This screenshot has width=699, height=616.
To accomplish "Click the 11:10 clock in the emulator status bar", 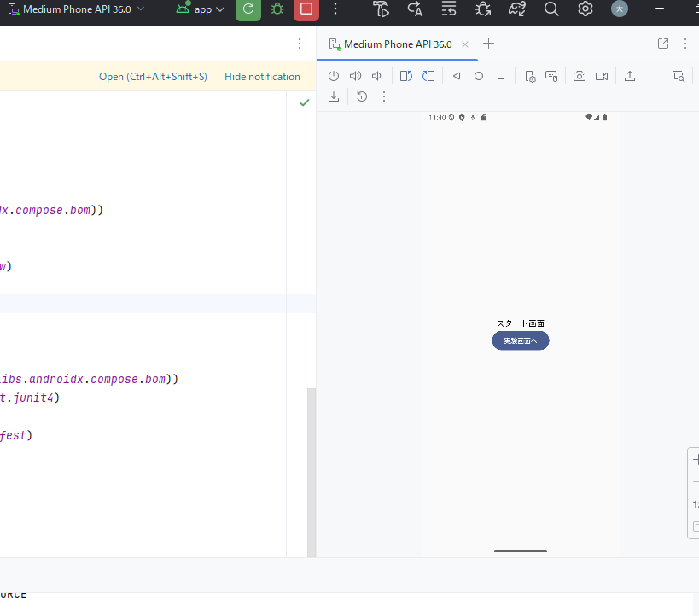I will point(437,118).
